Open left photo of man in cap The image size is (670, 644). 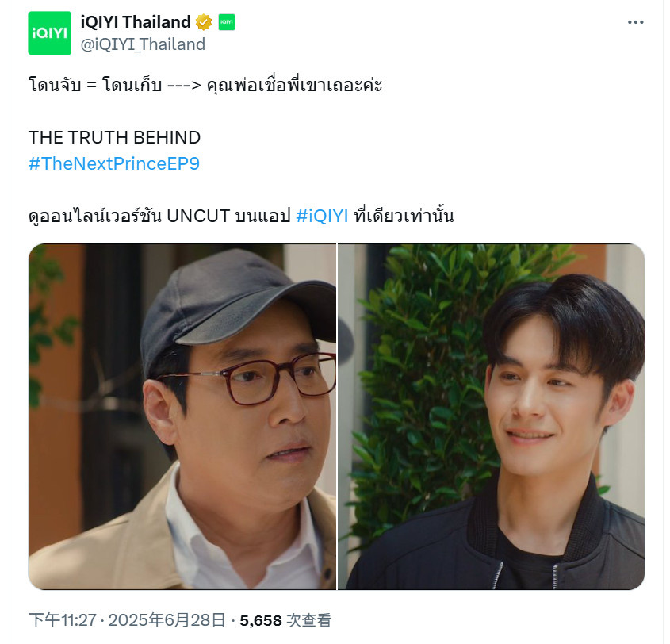[x=182, y=416]
